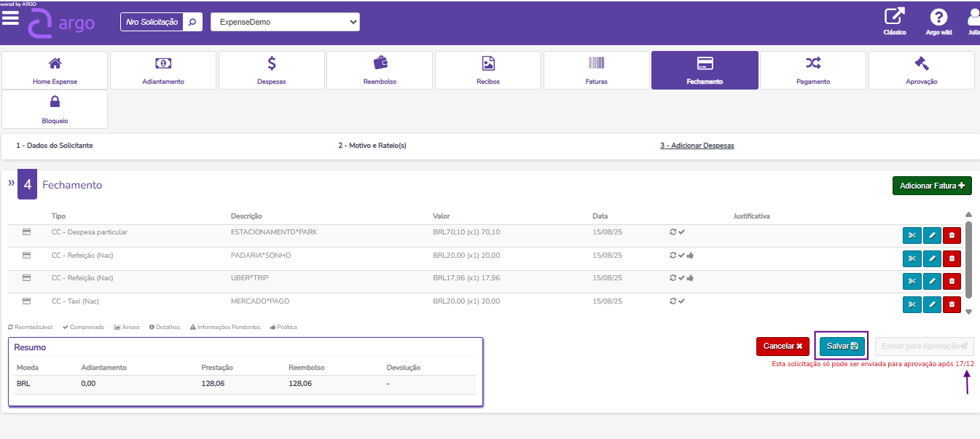Split the MERCADO*PAGO expense with scissors
The width and height of the screenshot is (980, 439).
[912, 304]
